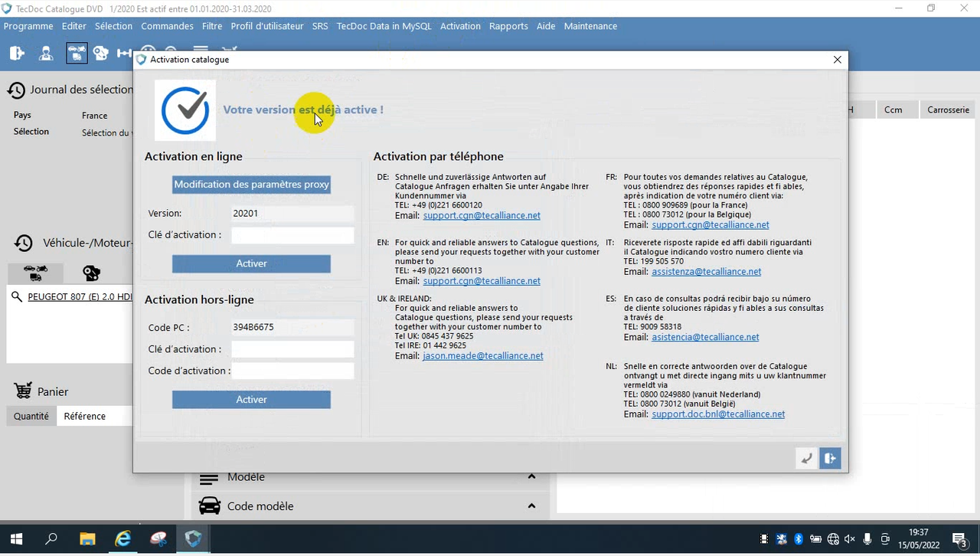Click the Journal des sélections history icon
Viewport: 980px width, 556px height.
click(x=16, y=90)
